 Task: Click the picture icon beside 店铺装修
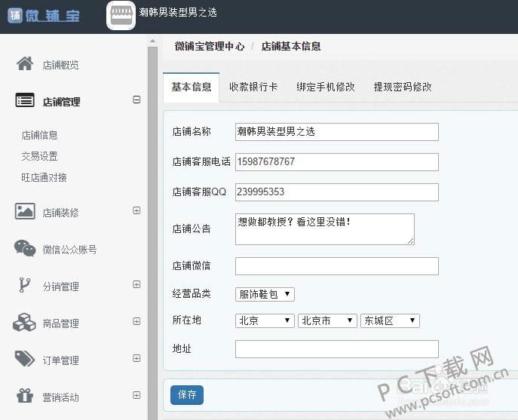pos(25,212)
